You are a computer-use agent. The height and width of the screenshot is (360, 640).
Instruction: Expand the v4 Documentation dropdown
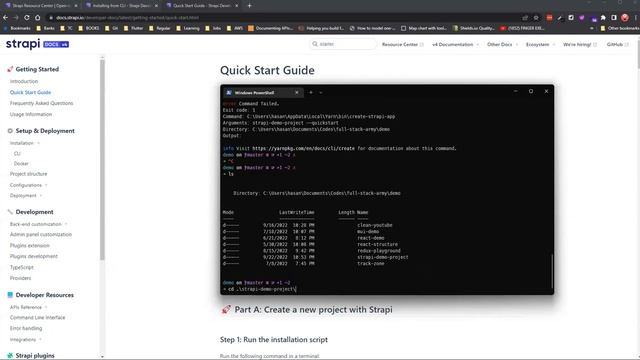pyautogui.click(x=455, y=44)
